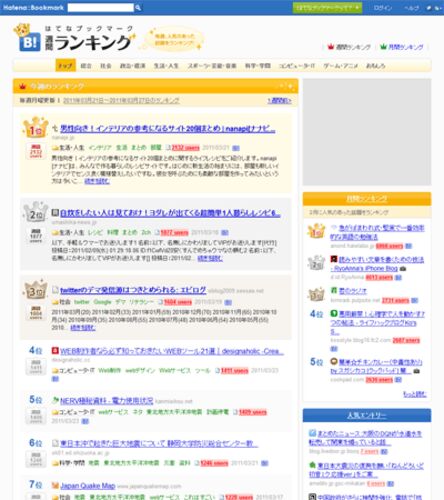Open the 1位 article about インテリア sites

168,129
